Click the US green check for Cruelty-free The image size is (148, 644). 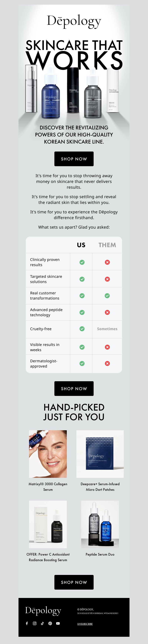(82, 329)
